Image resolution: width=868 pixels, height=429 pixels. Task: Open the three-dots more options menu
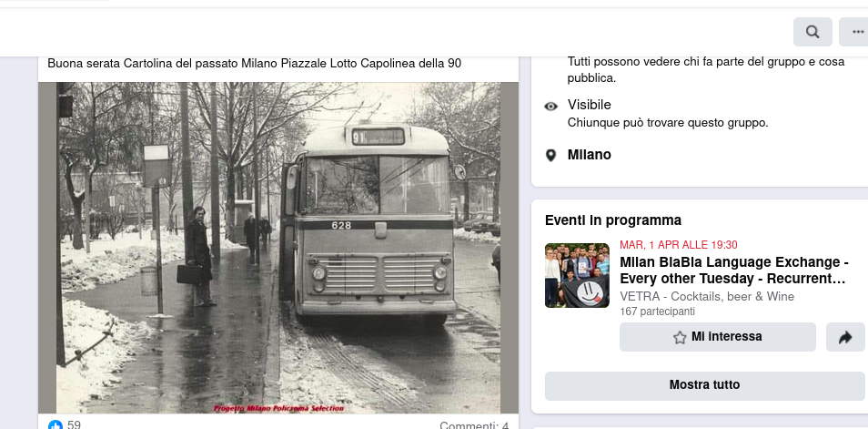[x=855, y=32]
